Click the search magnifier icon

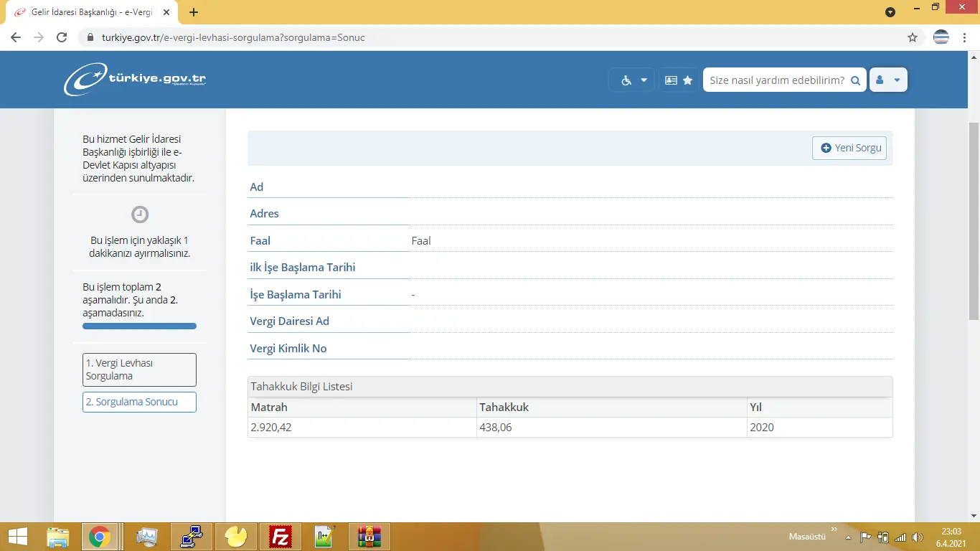(x=855, y=81)
